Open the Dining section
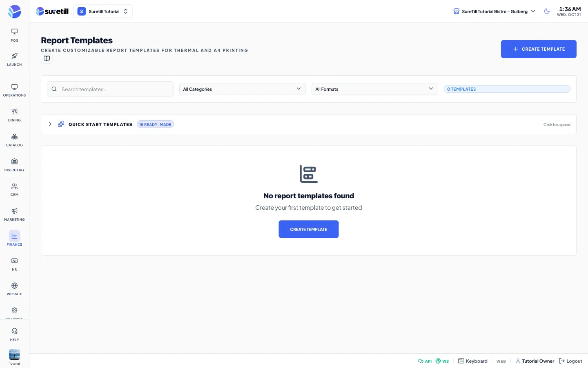Viewport: 588px width, 368px height. click(14, 115)
